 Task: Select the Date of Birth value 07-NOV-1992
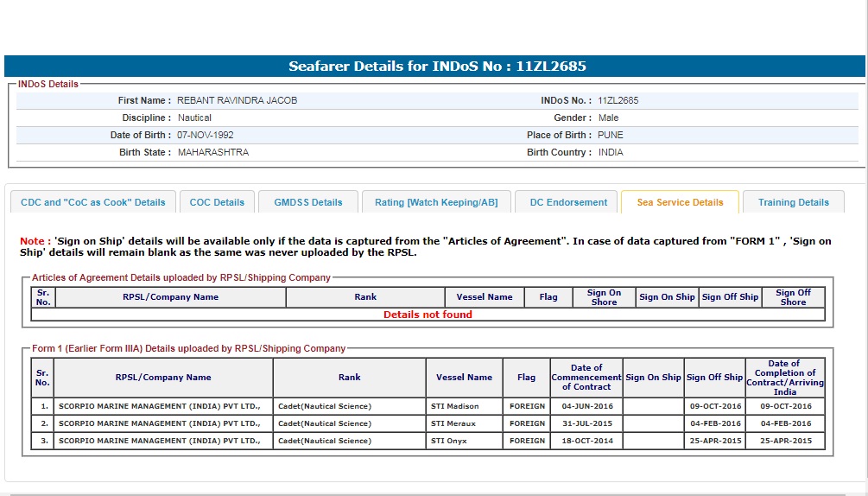(206, 135)
